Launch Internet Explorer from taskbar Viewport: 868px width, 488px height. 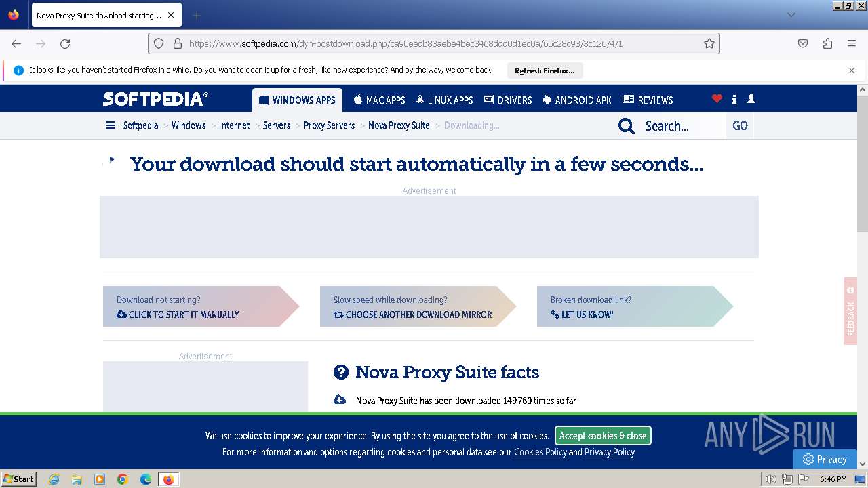pos(54,479)
